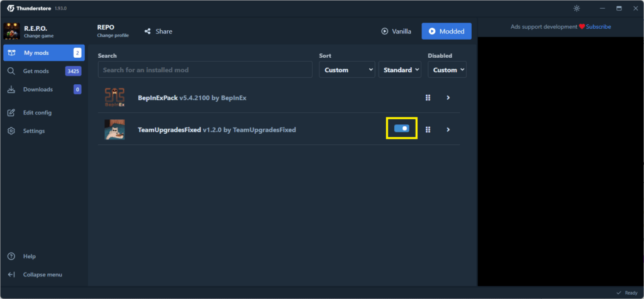Grab the TeamUpgradesFixed drag handle icon
The height and width of the screenshot is (299, 644).
[x=428, y=129]
